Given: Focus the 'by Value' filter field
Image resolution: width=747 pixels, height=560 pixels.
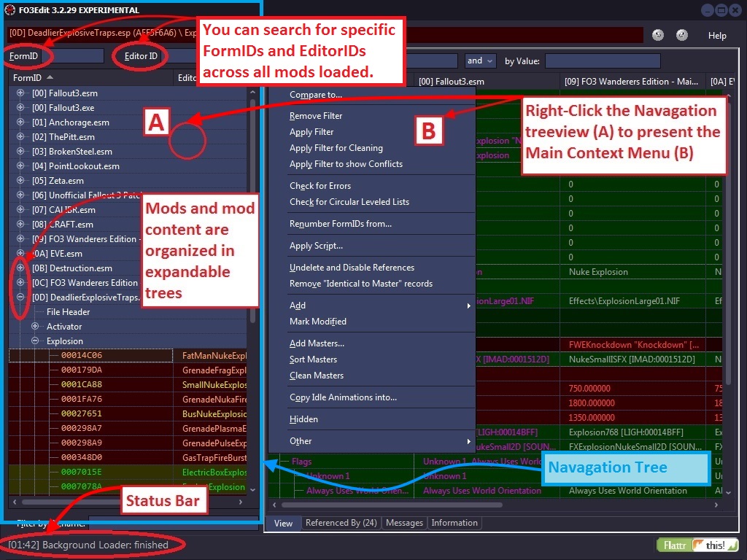Looking at the screenshot, I should [x=603, y=61].
